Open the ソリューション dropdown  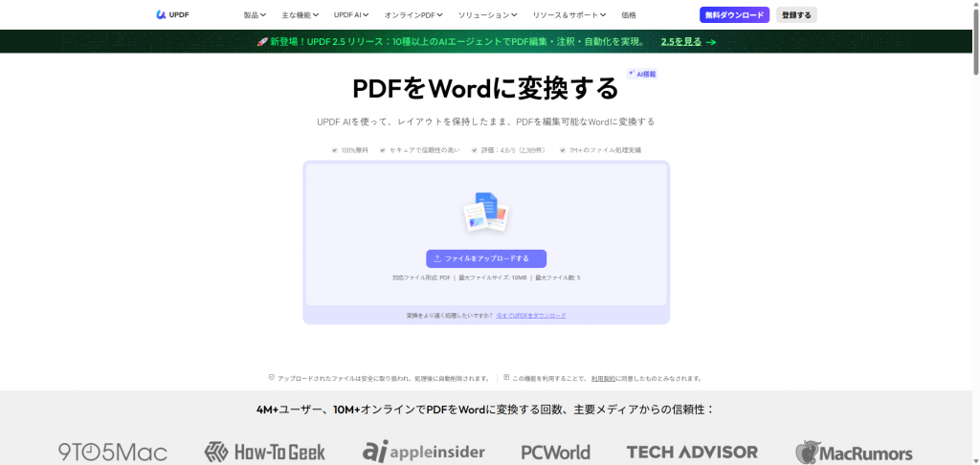pyautogui.click(x=487, y=15)
